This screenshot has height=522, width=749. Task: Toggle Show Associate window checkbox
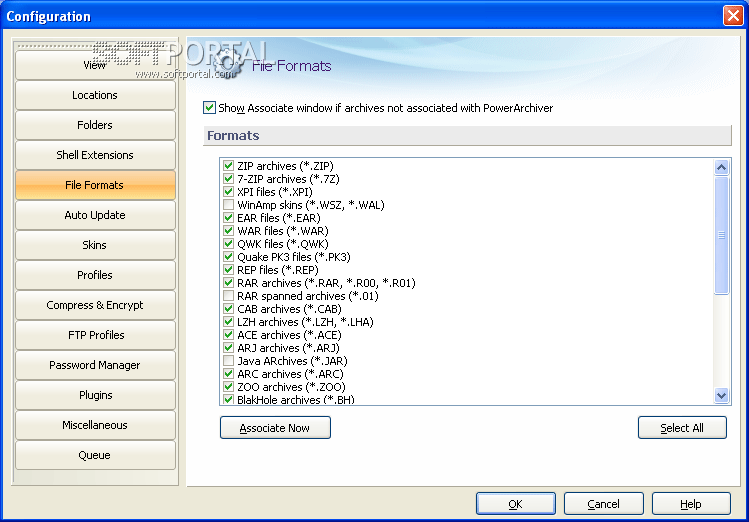[209, 108]
